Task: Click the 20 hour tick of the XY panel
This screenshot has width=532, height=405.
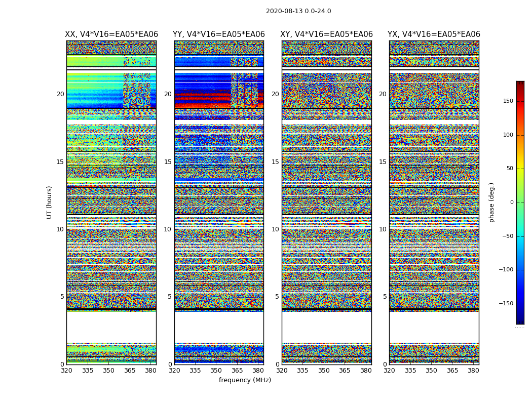Action: coord(276,94)
